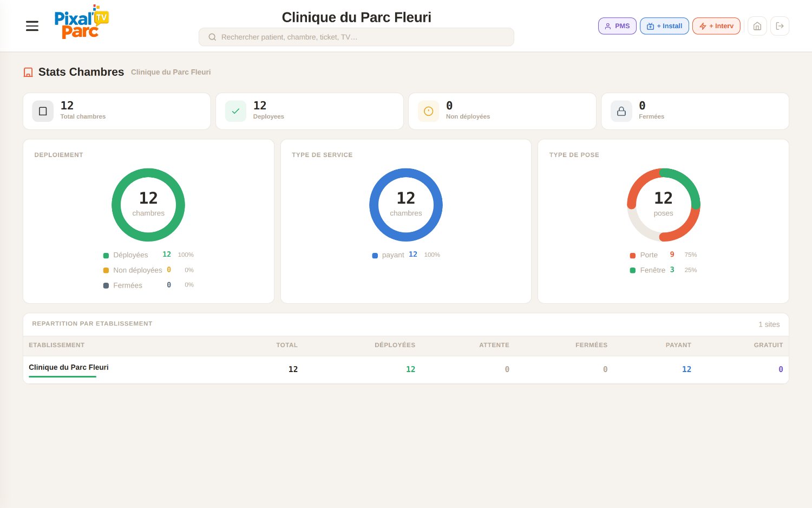Click the + Interv button
Screen dimensions: 812x508
coord(716,26)
